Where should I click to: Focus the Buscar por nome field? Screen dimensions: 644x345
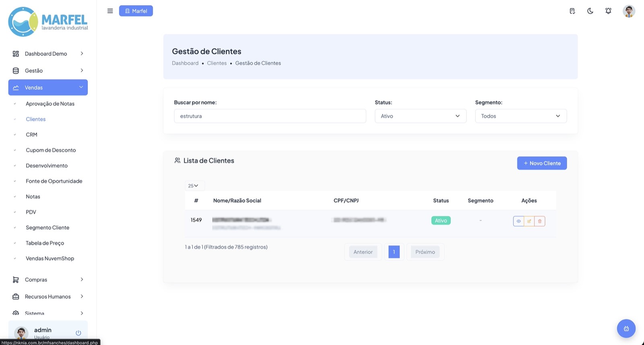point(270,116)
